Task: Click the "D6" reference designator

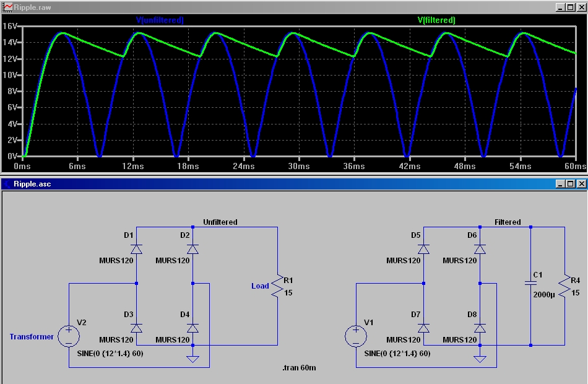Action: [x=472, y=235]
